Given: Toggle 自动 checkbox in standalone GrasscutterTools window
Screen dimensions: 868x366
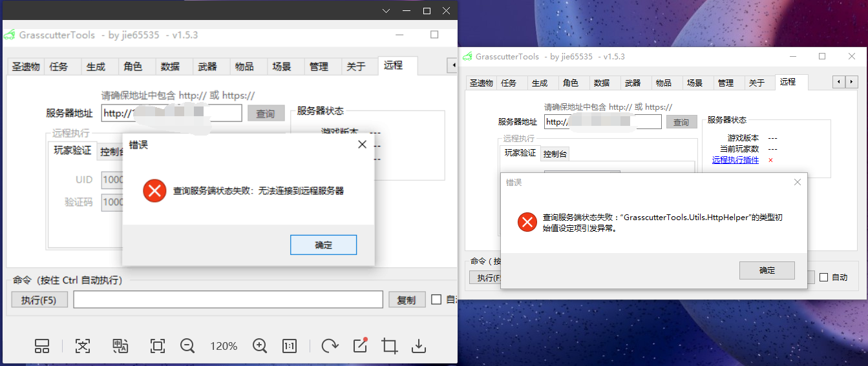Looking at the screenshot, I should pos(823,277).
